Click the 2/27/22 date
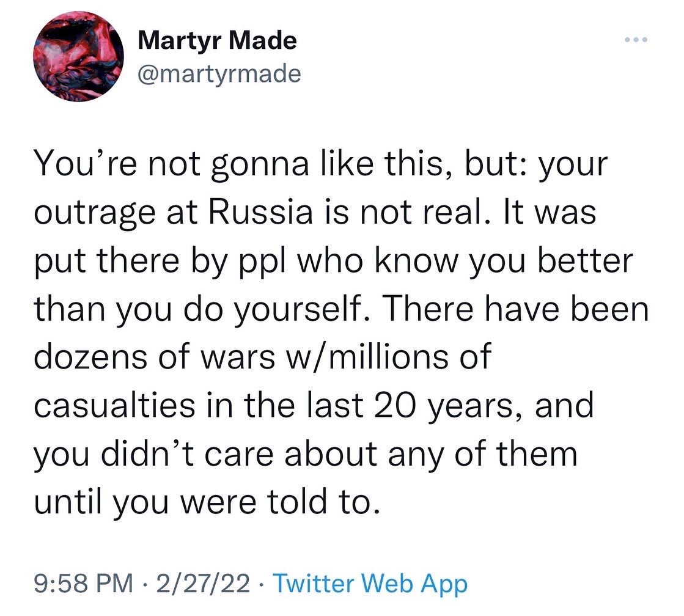The width and height of the screenshot is (684, 616). tap(204, 584)
